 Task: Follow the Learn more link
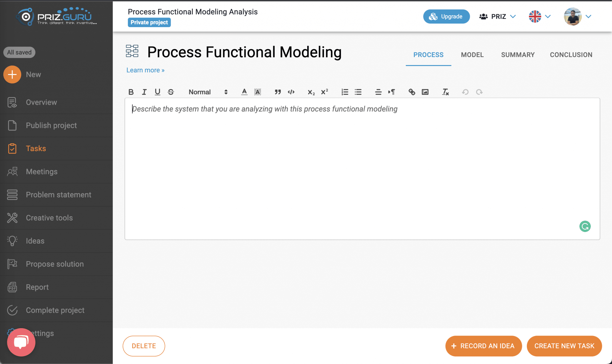coord(145,70)
